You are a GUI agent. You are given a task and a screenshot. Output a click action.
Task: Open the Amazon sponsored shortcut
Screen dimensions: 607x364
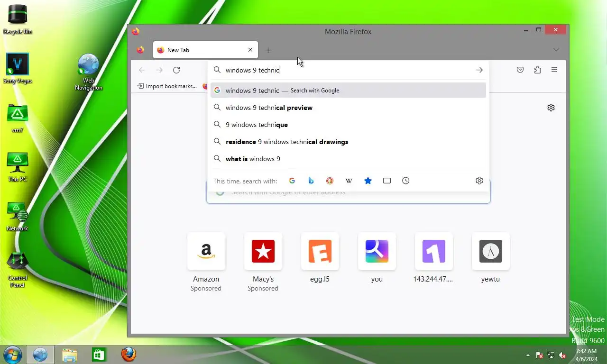point(206,262)
